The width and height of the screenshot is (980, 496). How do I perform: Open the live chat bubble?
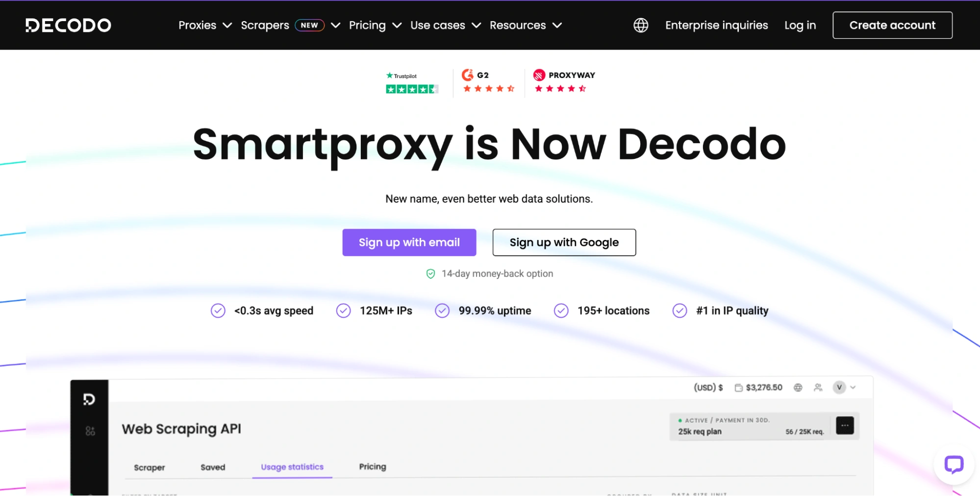coord(954,466)
